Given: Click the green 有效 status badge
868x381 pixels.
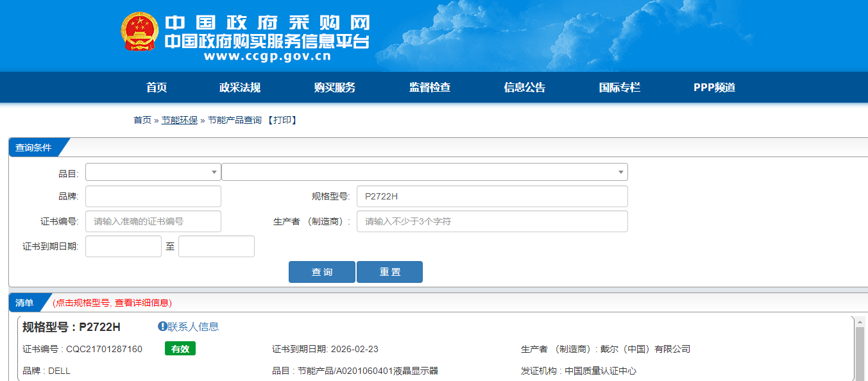Looking at the screenshot, I should point(180,348).
